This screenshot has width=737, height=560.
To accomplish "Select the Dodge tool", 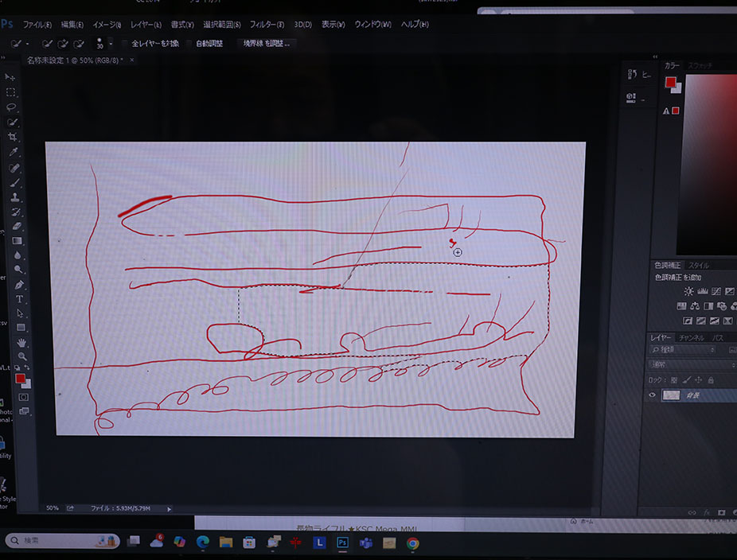I will [x=18, y=269].
